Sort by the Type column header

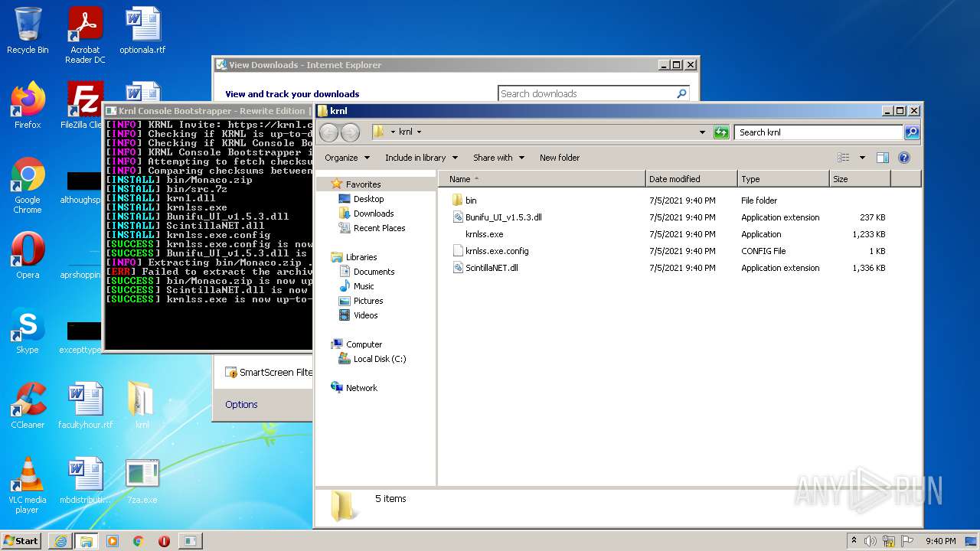[783, 179]
